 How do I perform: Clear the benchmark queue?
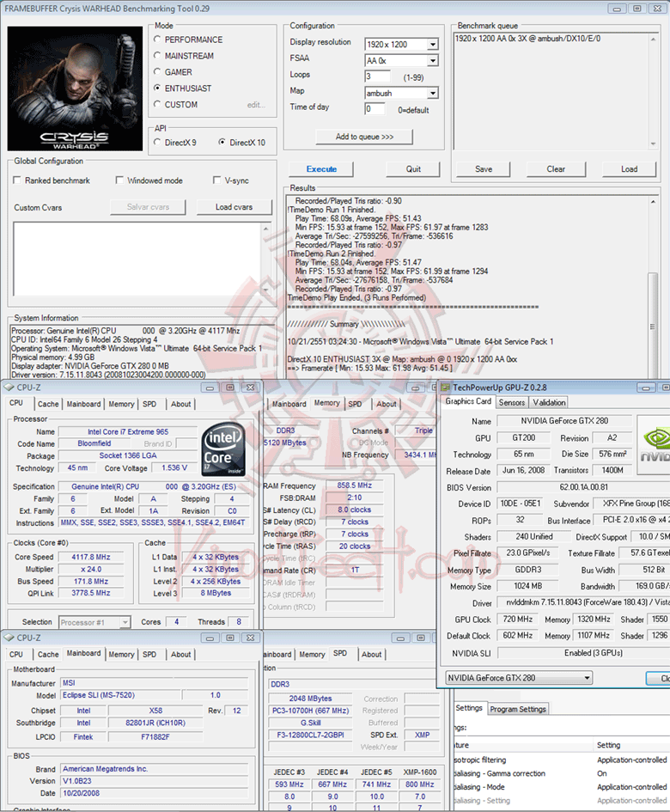click(556, 168)
